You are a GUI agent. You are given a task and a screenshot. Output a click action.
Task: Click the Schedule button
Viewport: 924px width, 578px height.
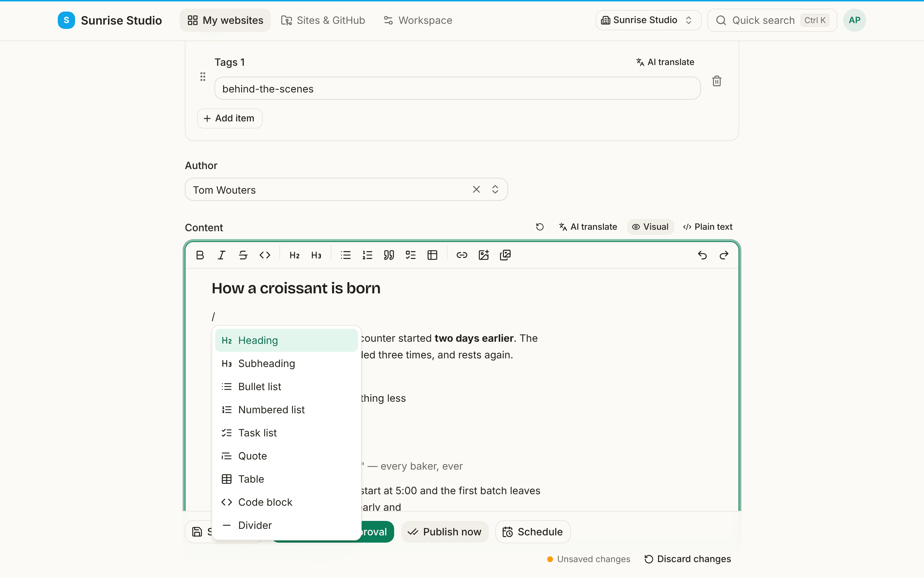tap(533, 532)
